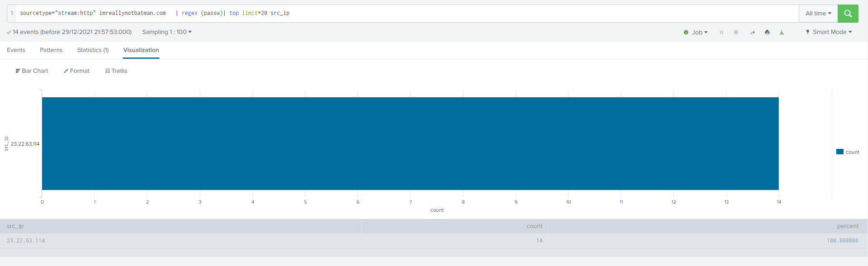Sort the table by percent column
868x266 pixels.
tap(847, 226)
